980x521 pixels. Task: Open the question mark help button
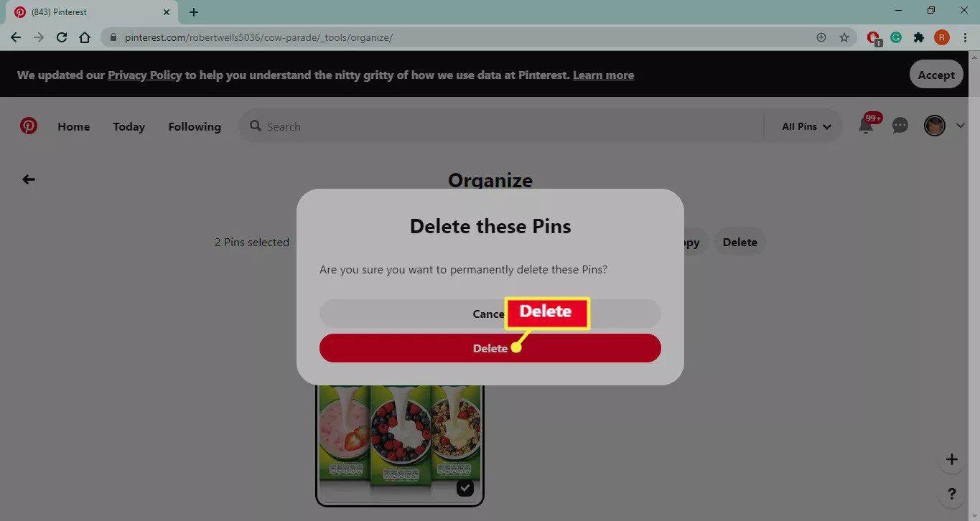(951, 494)
